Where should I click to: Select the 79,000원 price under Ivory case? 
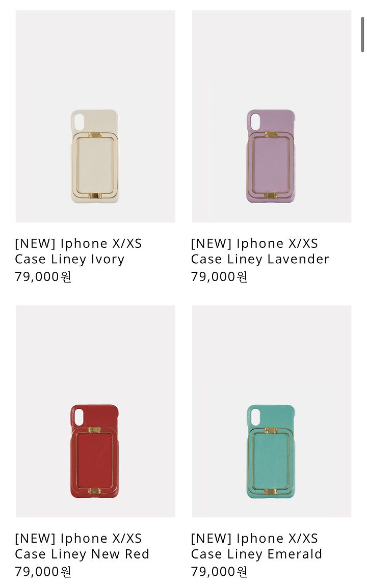[x=43, y=277]
